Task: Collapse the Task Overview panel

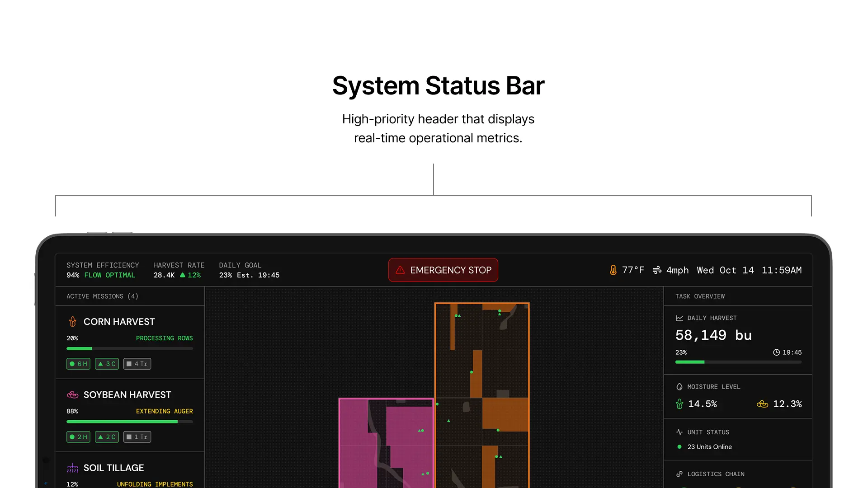Action: tap(700, 296)
